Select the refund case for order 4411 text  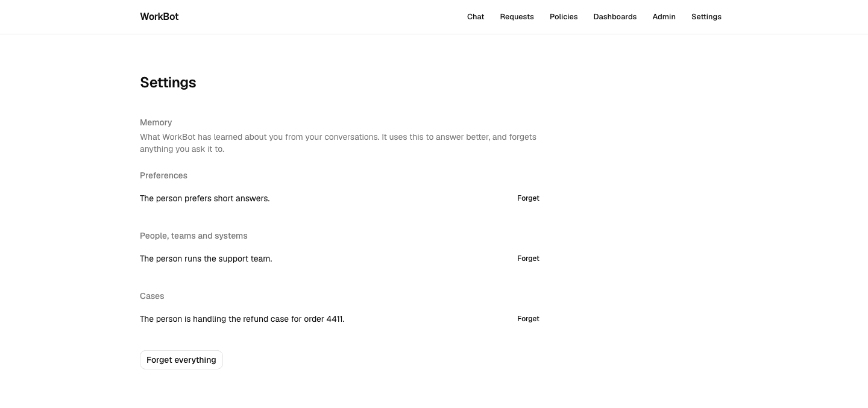[242, 319]
